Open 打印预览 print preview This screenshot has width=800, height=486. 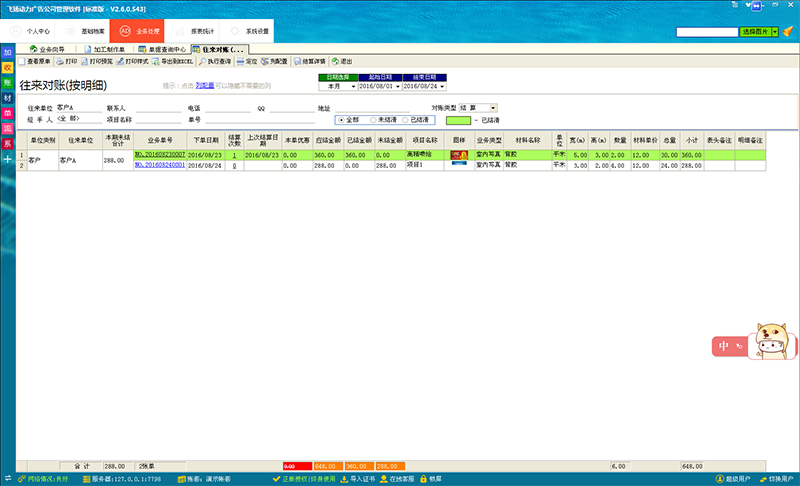pos(102,61)
